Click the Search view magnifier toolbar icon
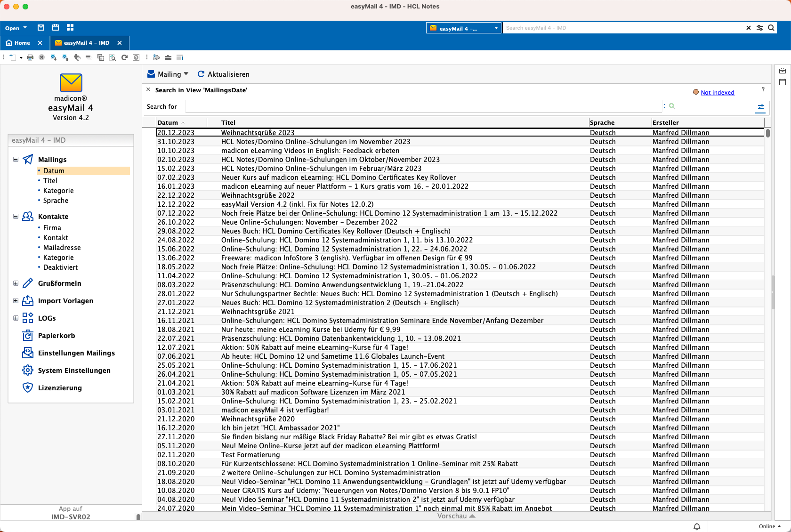791x532 pixels. click(113, 57)
